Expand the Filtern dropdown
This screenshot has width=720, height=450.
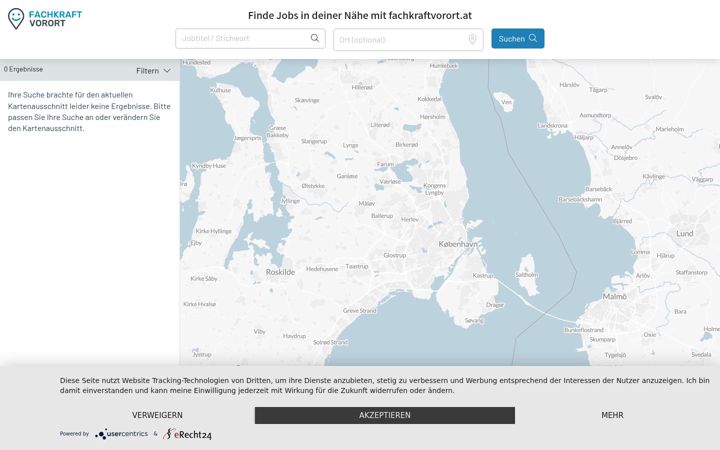coord(153,71)
